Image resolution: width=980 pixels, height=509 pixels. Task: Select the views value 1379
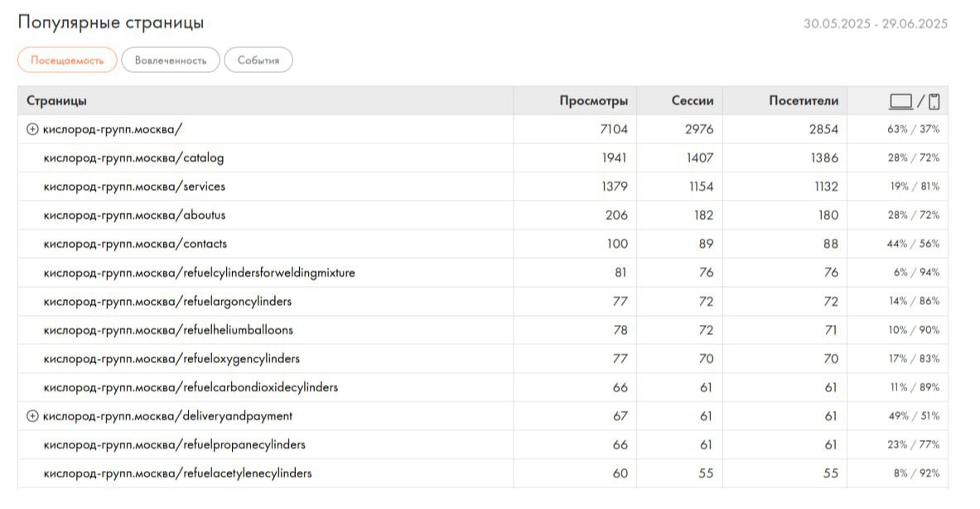click(615, 187)
